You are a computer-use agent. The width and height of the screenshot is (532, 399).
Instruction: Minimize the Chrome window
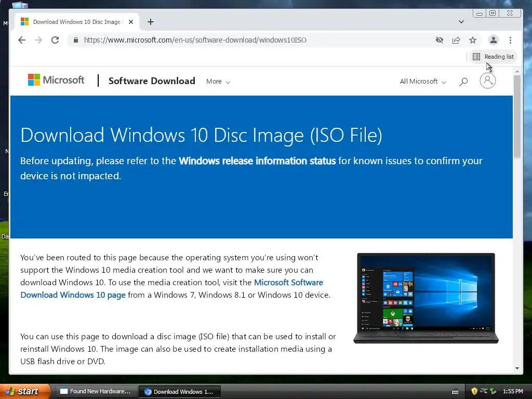click(480, 14)
